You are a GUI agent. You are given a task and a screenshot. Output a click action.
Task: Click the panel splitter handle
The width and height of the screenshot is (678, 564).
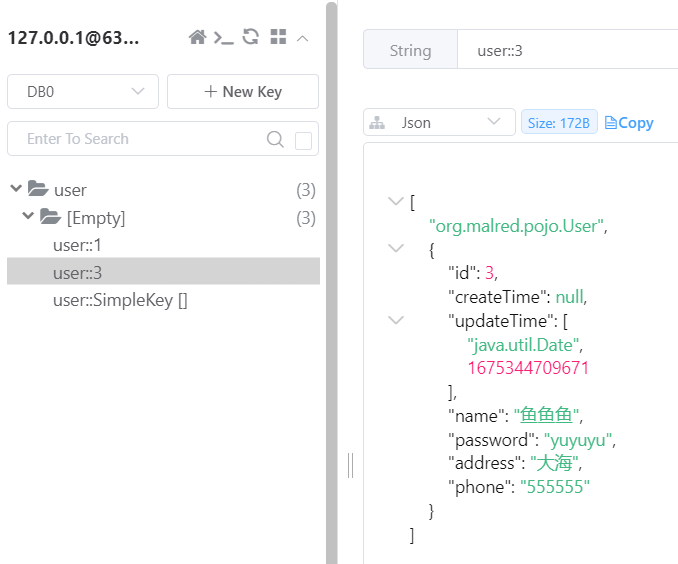tap(350, 465)
